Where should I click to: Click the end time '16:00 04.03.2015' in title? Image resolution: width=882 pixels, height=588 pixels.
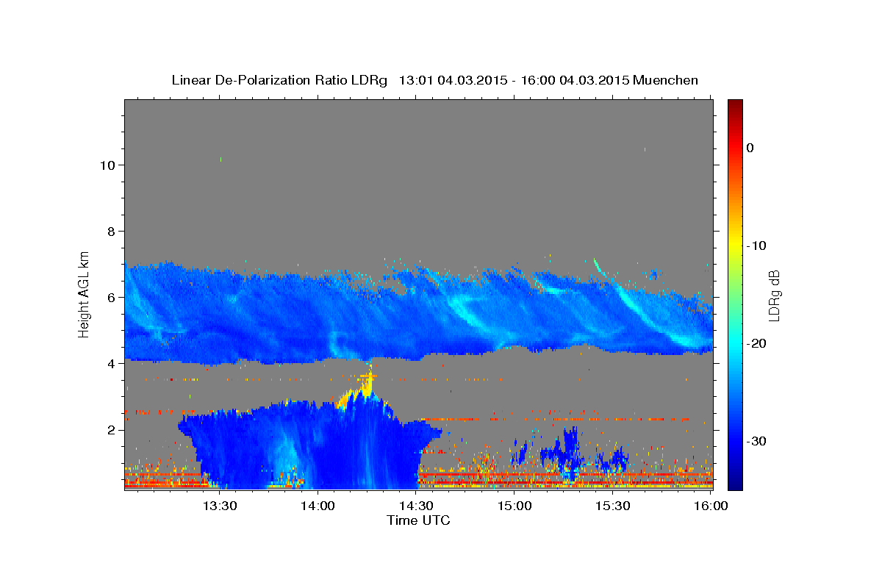(575, 80)
